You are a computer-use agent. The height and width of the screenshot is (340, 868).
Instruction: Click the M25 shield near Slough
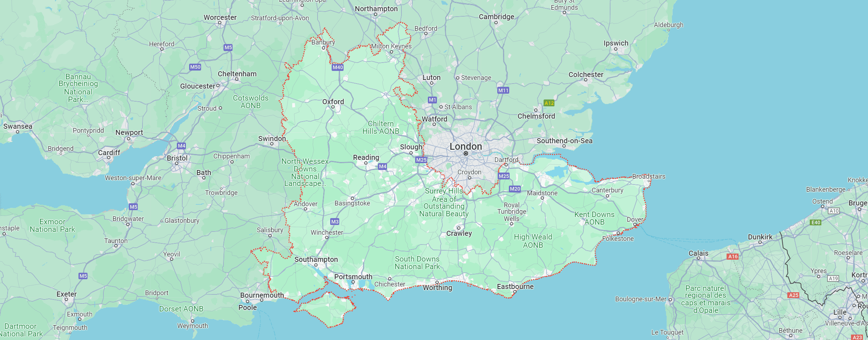tap(421, 160)
